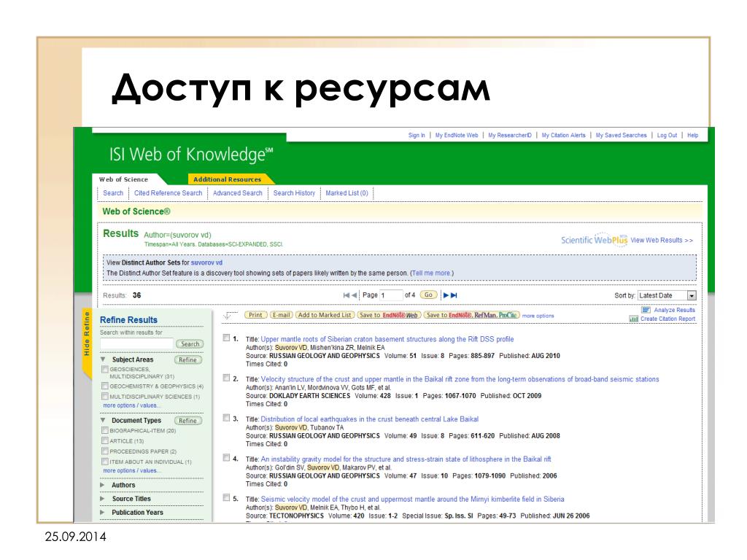Go to previous page arrow icon
This screenshot has height=560, width=747.
click(x=354, y=295)
